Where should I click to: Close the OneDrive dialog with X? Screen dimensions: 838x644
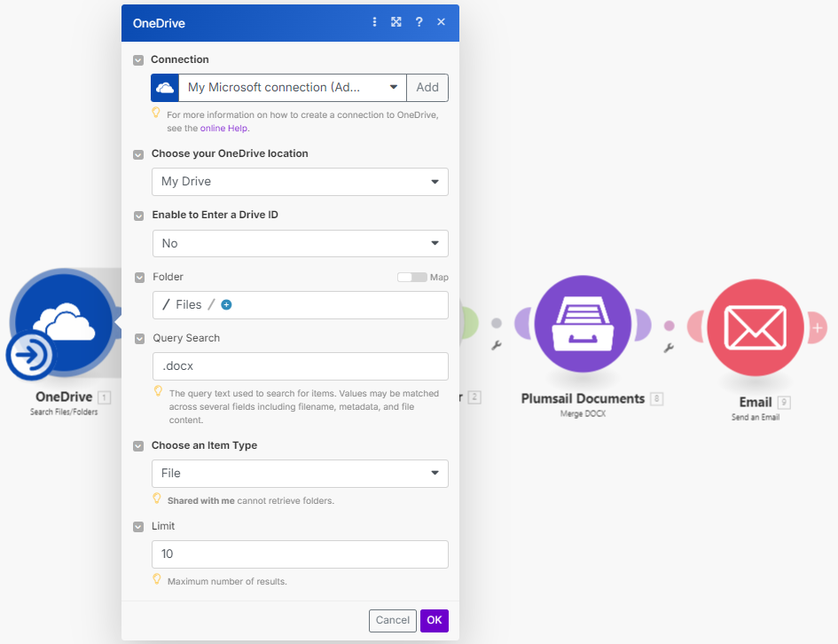[x=441, y=22]
